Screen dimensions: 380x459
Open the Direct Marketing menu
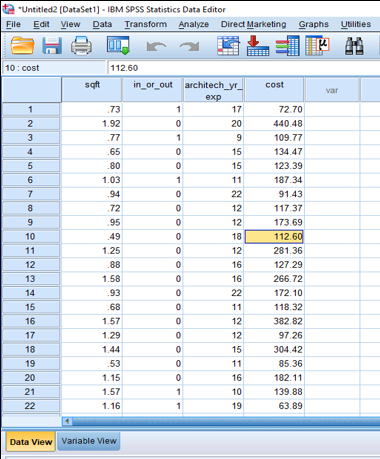click(x=253, y=24)
